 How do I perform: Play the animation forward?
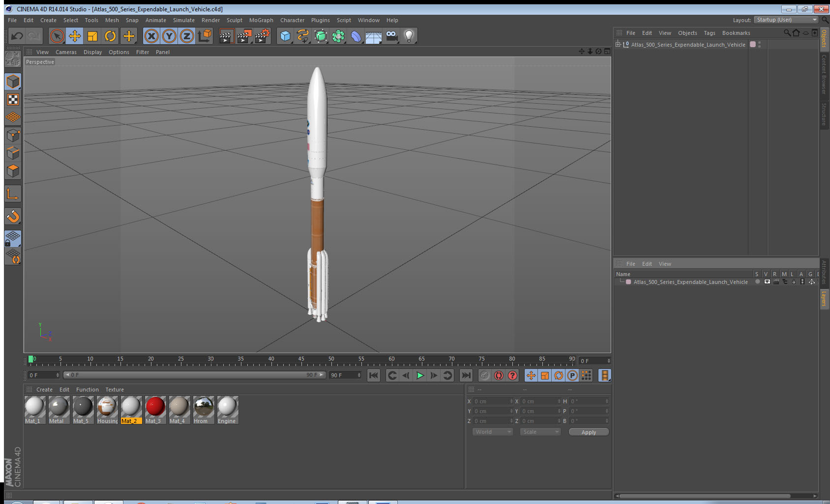pyautogui.click(x=420, y=375)
